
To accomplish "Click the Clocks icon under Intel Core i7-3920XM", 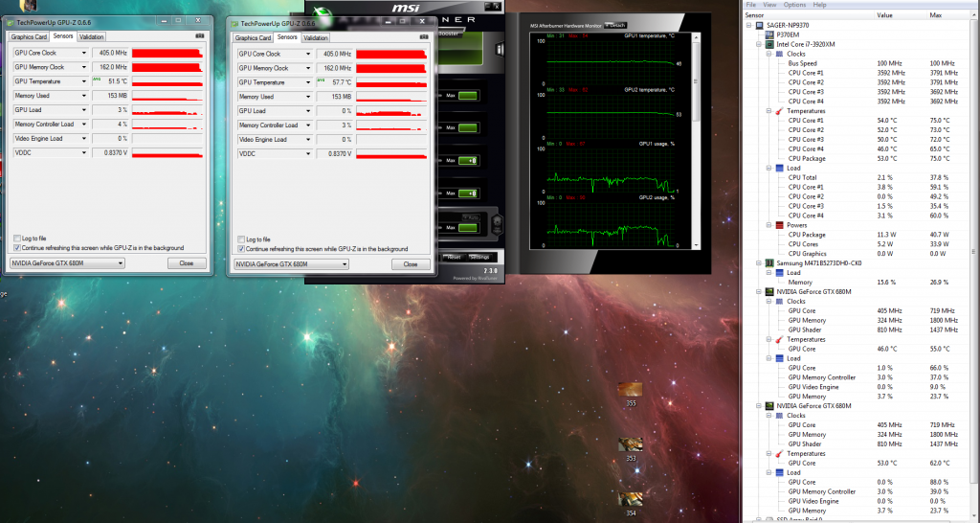I will tap(779, 54).
